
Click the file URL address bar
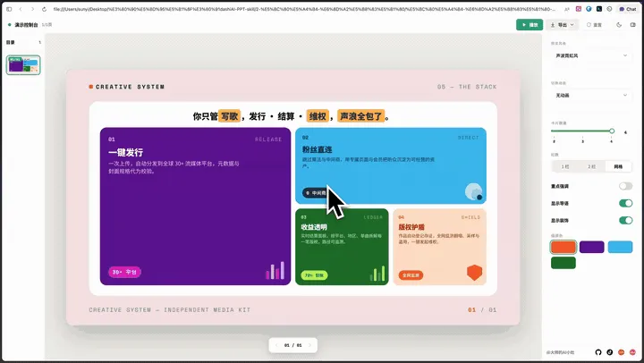(x=304, y=9)
